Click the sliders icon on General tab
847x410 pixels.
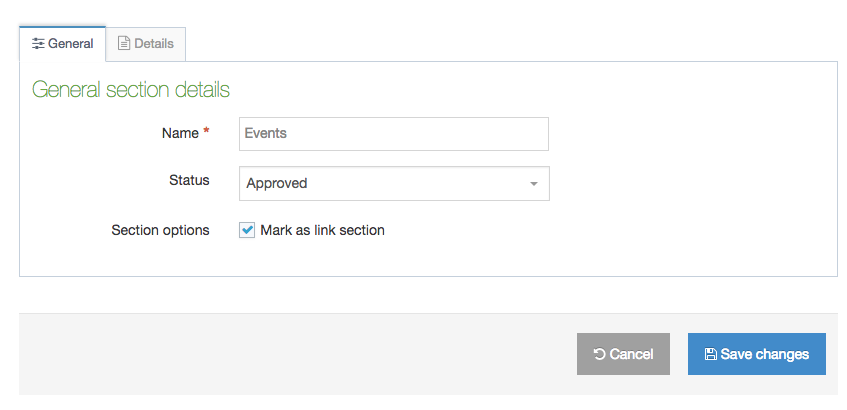click(x=38, y=44)
